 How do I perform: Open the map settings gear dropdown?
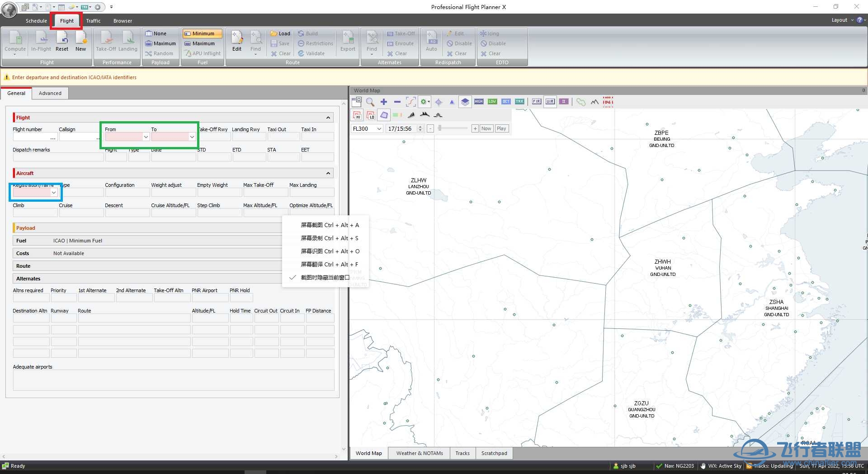click(425, 102)
